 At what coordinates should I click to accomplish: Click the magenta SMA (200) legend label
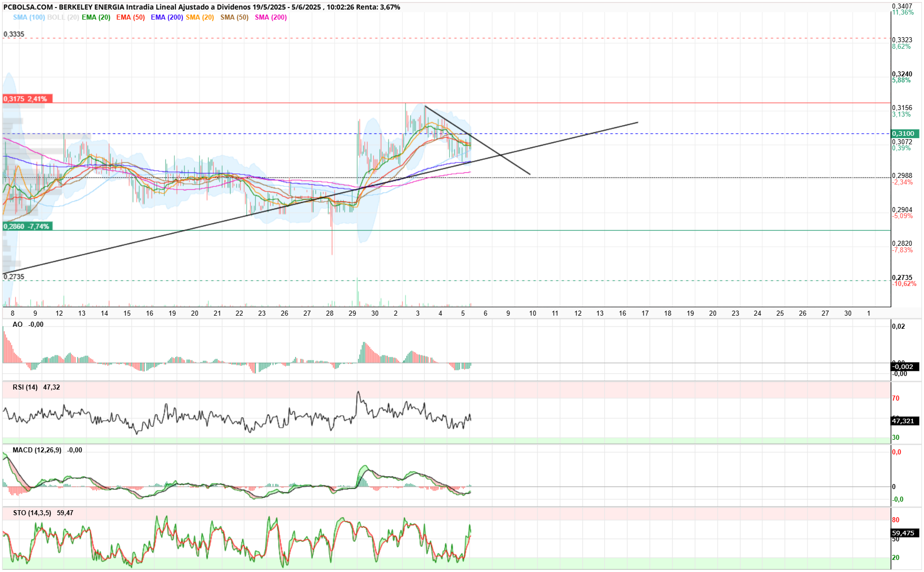coord(271,17)
